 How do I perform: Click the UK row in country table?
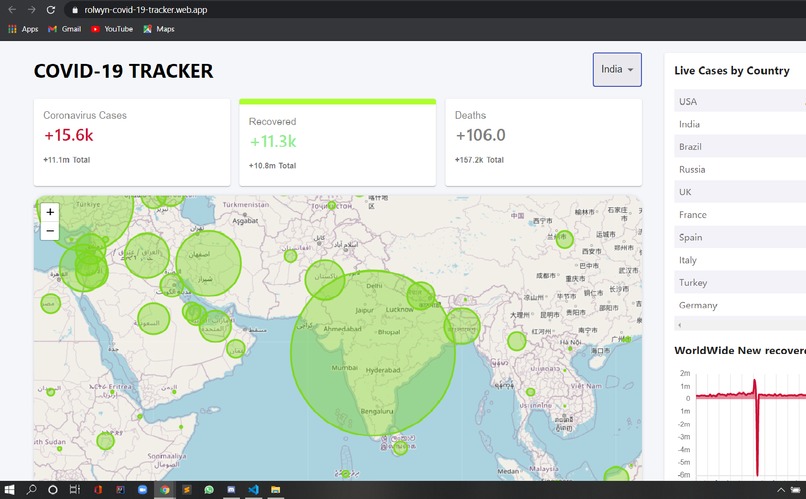740,192
